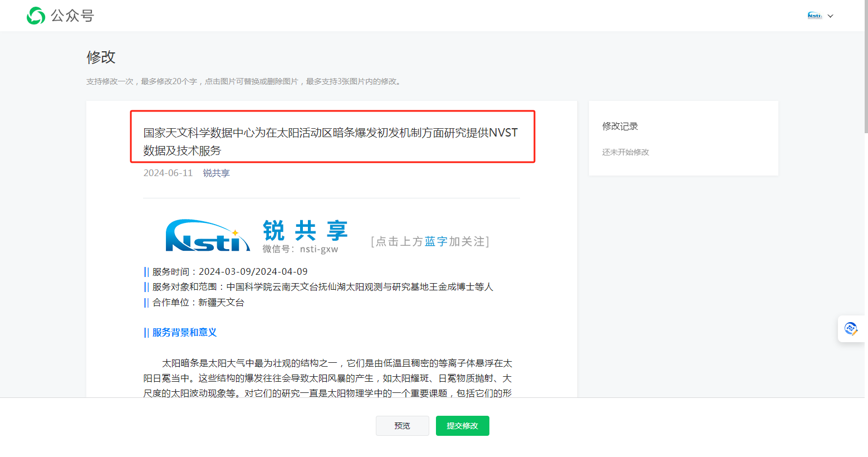
Task: Expand the account dropdown arrow
Action: point(830,16)
